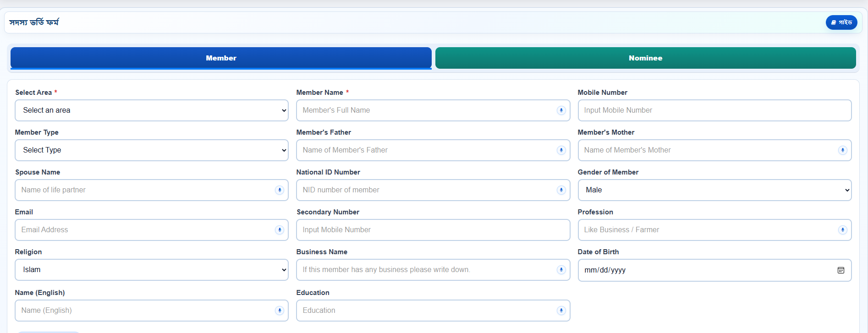868x333 pixels.
Task: Focus the Profession input field
Action: (714, 230)
